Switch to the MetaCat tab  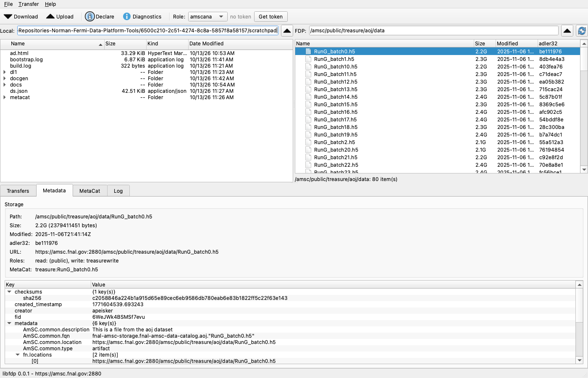[90, 191]
